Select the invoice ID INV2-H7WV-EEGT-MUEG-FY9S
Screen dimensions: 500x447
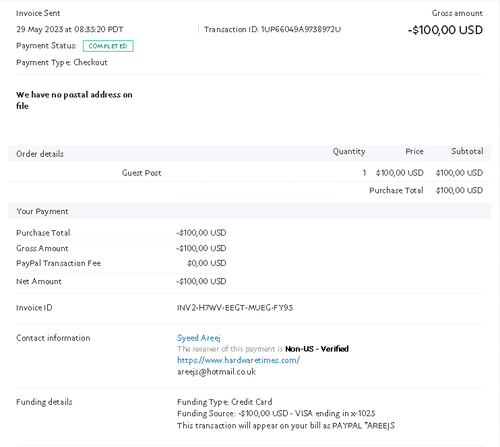235,308
